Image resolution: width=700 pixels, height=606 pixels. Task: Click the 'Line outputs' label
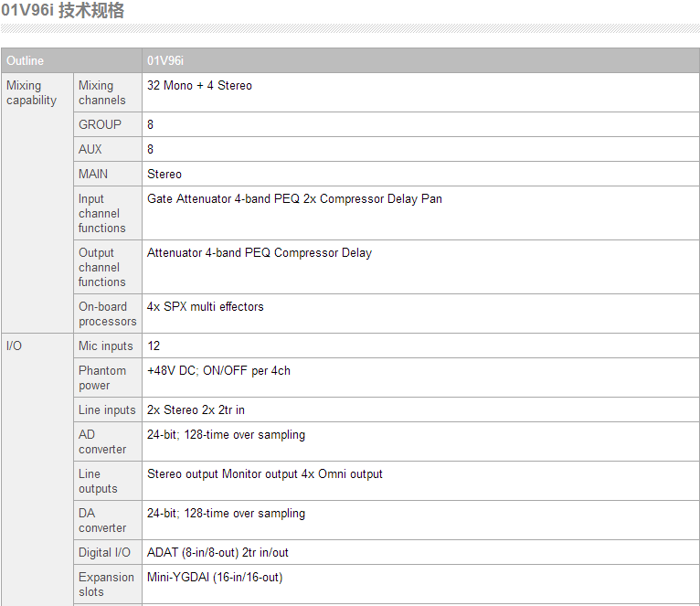click(98, 481)
